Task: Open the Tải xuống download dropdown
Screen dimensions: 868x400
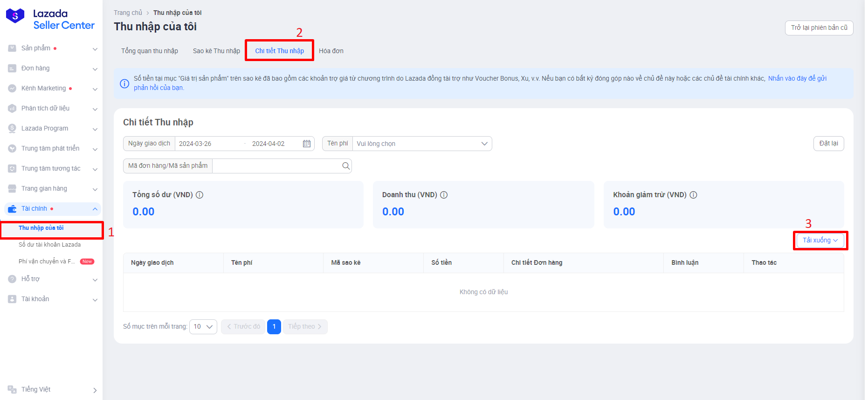Action: click(820, 240)
